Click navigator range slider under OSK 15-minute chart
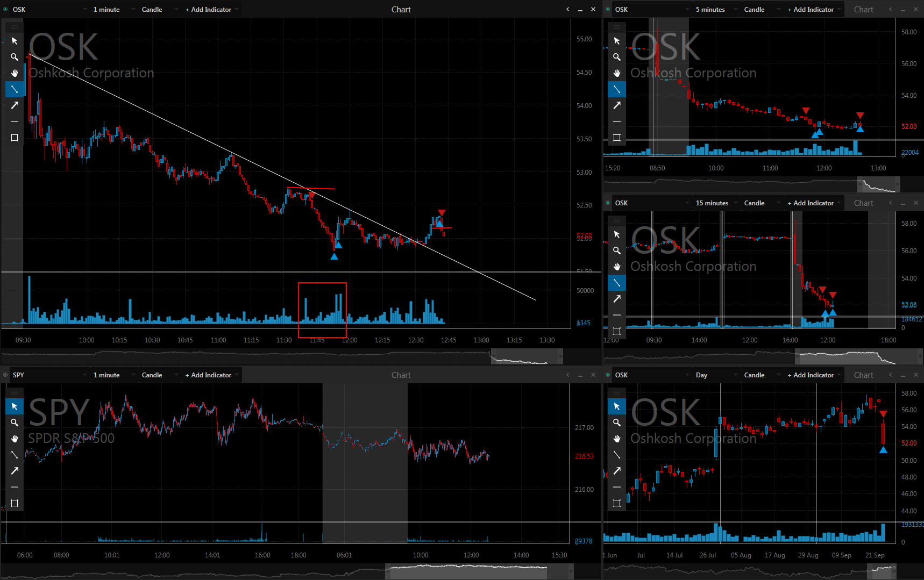This screenshot has width=924, height=580. (859, 356)
